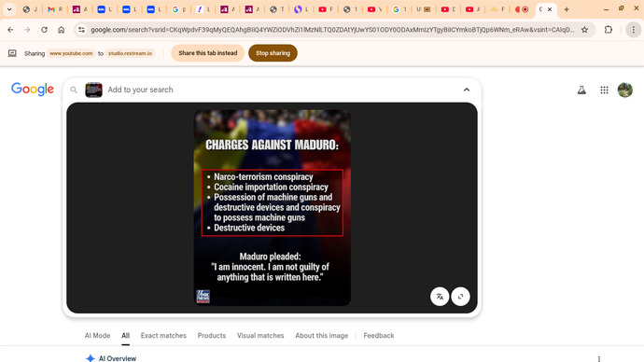This screenshot has width=644, height=362.
Task: Open AI Overview more options menu
Action: [599, 358]
